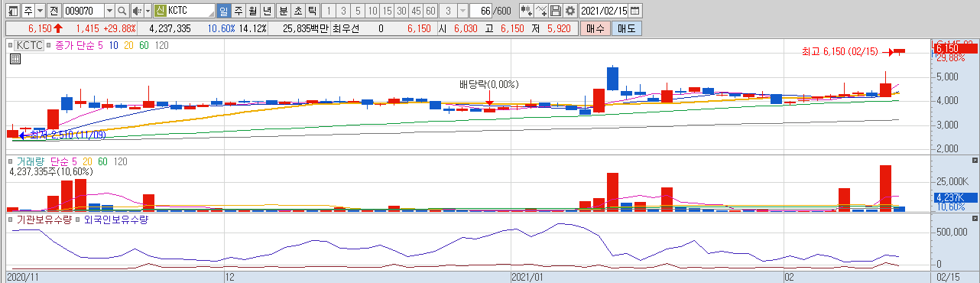Click the add indicator line icon

(x=541, y=11)
